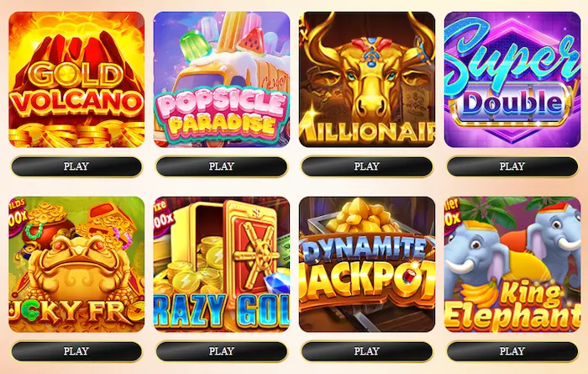Click PLAY under King Elephant

coord(512,351)
